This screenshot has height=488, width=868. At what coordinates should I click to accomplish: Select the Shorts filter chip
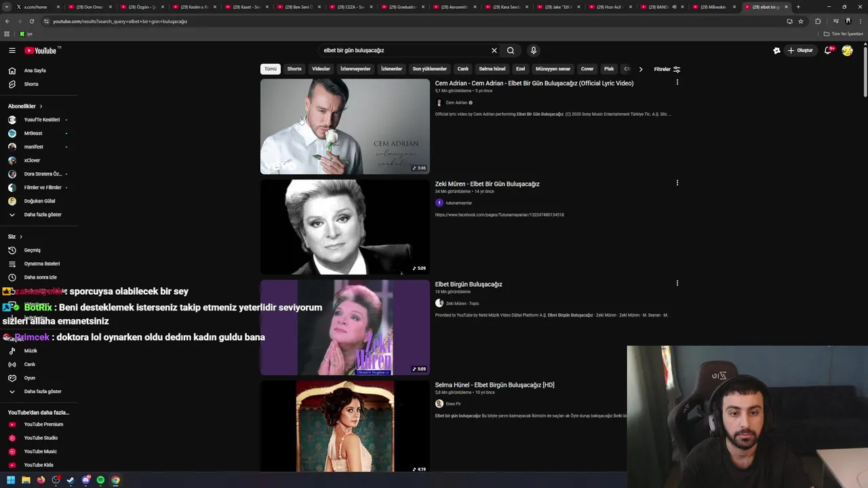(x=294, y=69)
